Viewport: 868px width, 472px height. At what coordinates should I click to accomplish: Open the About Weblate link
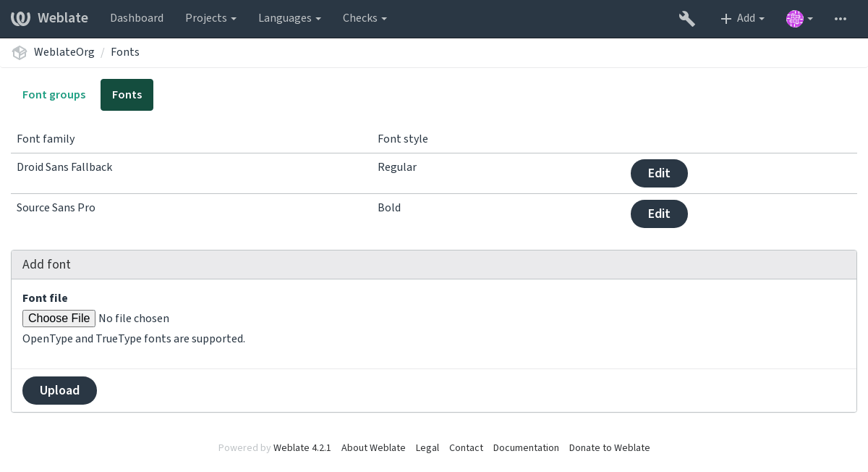click(373, 448)
